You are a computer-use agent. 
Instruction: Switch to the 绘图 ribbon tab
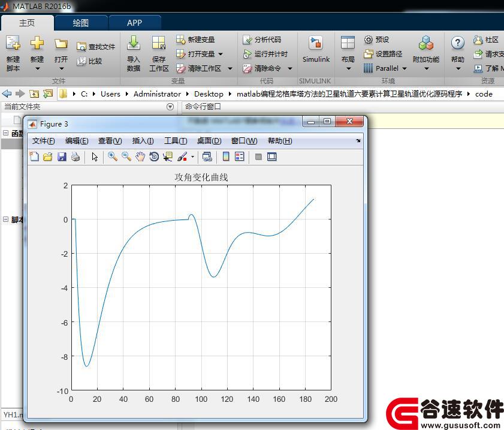(81, 23)
